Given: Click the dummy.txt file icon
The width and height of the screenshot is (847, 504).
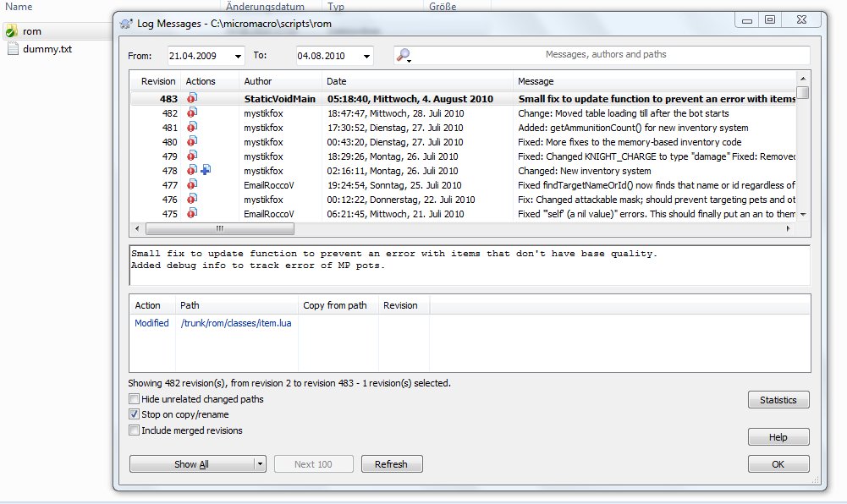Looking at the screenshot, I should tap(12, 49).
